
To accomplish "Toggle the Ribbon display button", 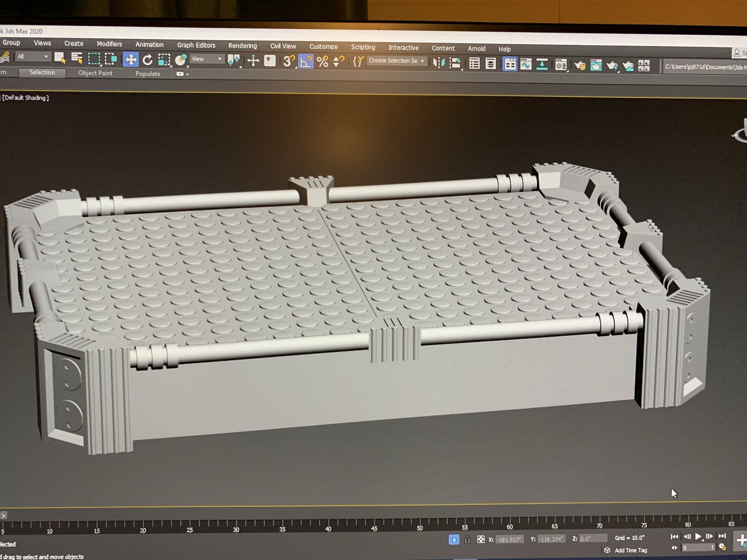I will coord(510,64).
